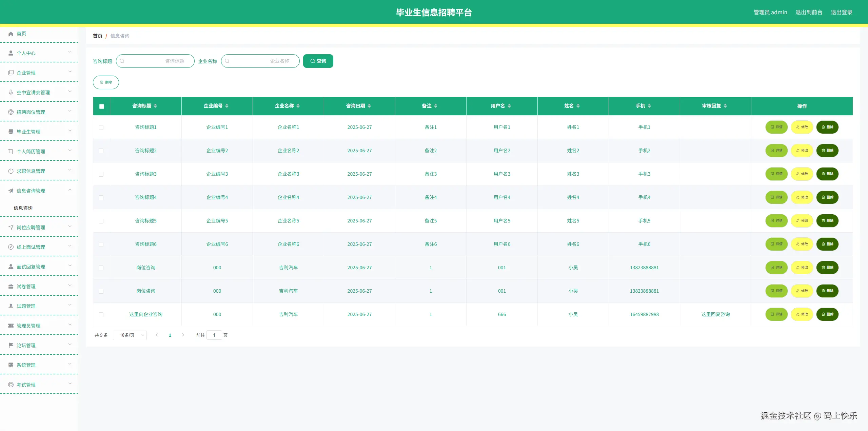Click the paper plane icon for 信息咨询管理
Image resolution: width=868 pixels, height=431 pixels.
click(11, 191)
